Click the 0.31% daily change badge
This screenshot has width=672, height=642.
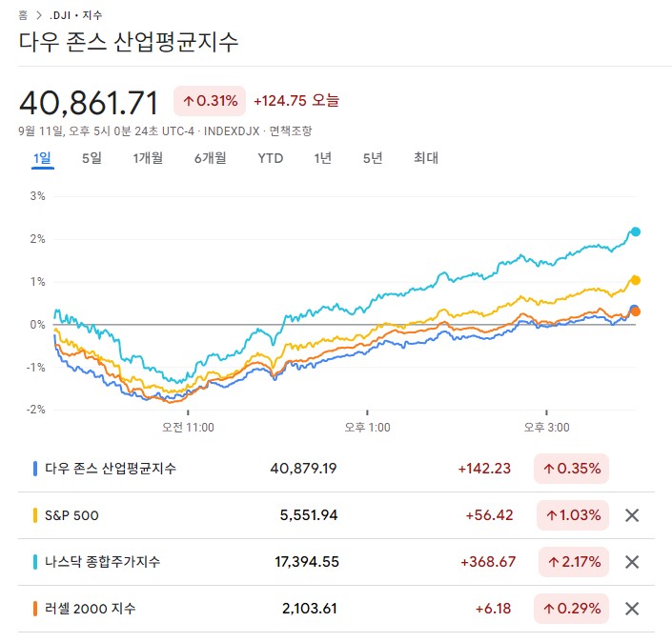coord(210,100)
